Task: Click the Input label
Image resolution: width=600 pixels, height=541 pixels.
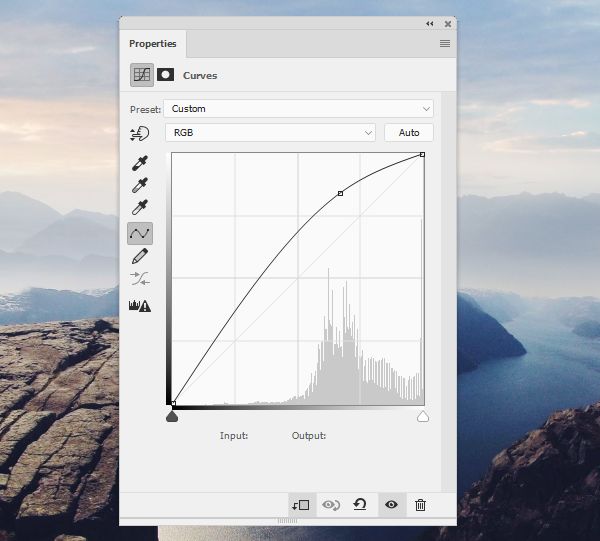Action: click(234, 436)
